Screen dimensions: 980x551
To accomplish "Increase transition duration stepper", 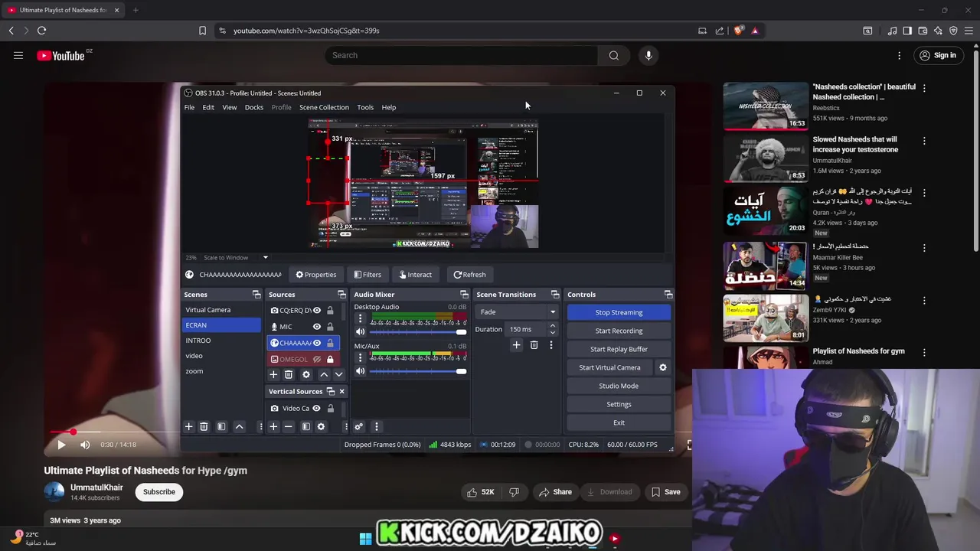I will tap(552, 326).
